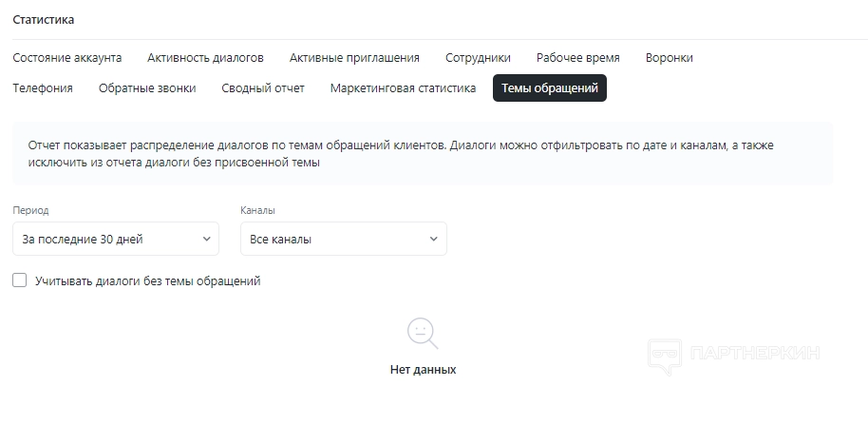Screen dimensions: 868x425
Task: Click the Нет данных placeholder text
Action: click(423, 369)
